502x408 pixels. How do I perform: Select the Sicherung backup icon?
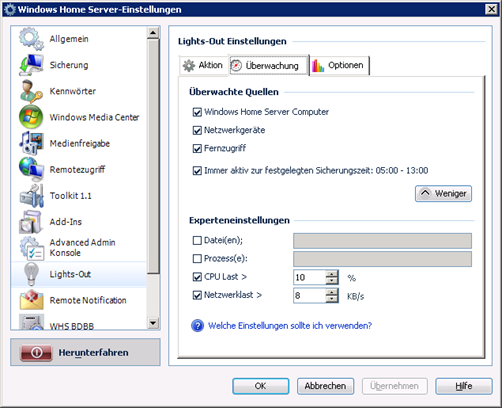[x=31, y=65]
